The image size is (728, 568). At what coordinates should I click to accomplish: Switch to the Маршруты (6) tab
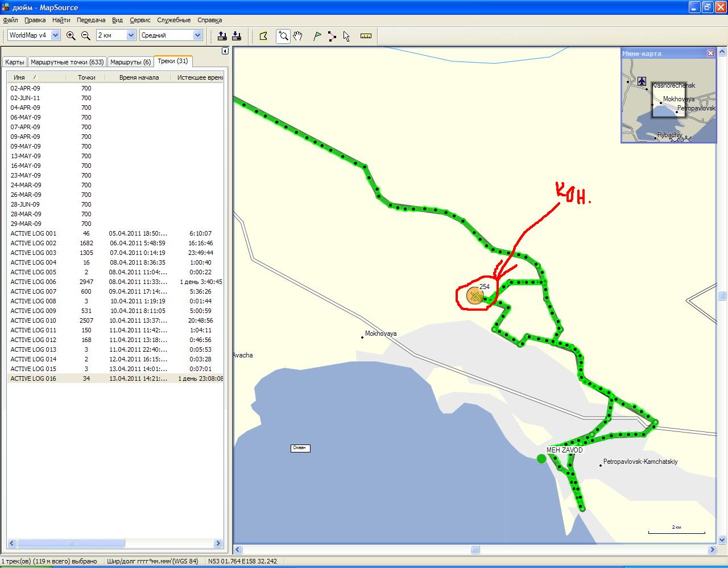pos(130,61)
